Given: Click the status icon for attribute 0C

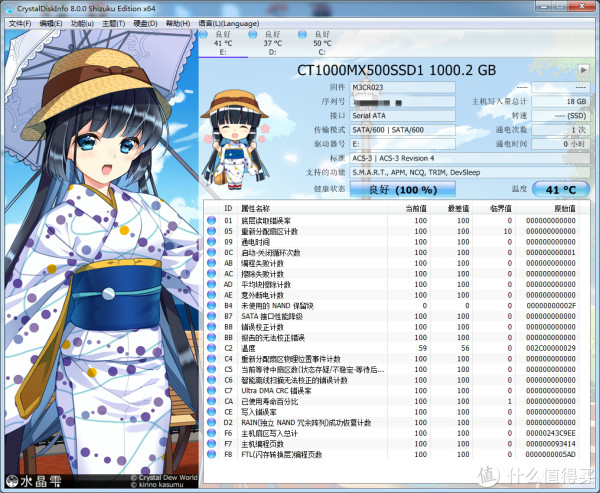Looking at the screenshot, I should [211, 252].
